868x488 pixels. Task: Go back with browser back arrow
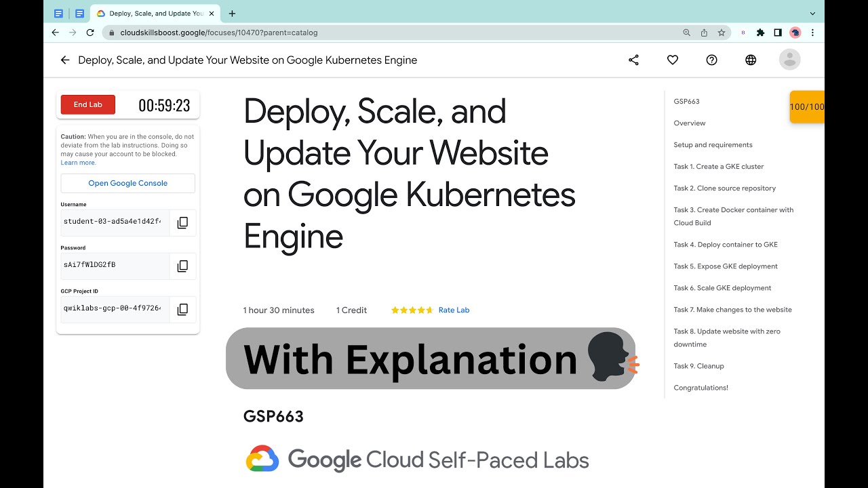[x=56, y=33]
